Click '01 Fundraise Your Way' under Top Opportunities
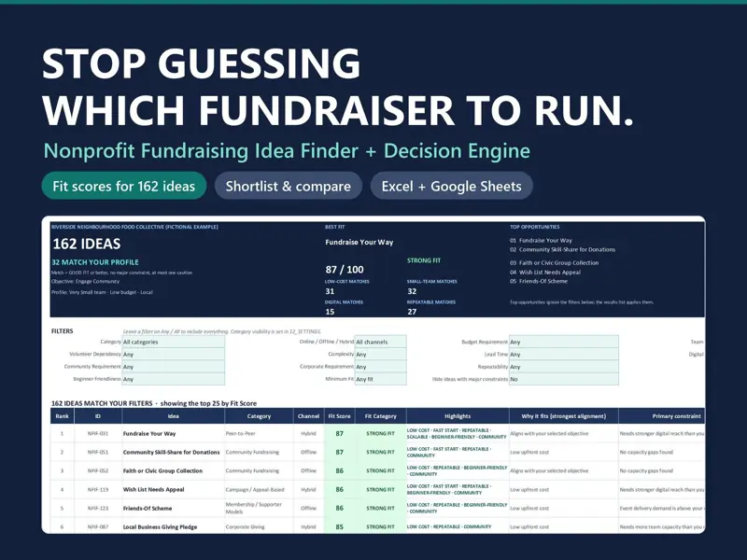The image size is (747, 560). click(541, 241)
